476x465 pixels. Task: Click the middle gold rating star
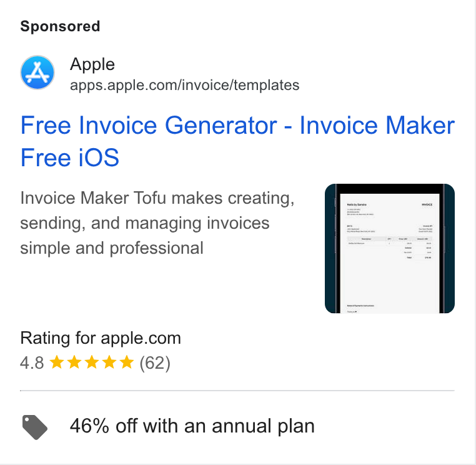pos(92,362)
